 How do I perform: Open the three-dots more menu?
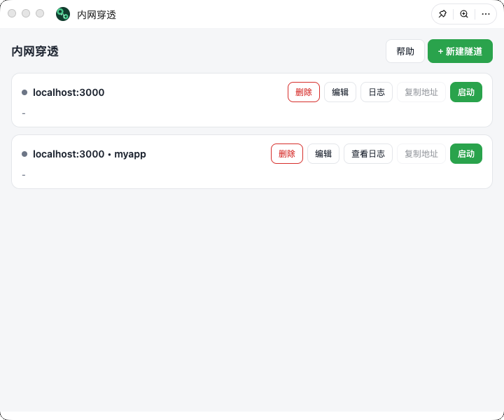pos(486,14)
